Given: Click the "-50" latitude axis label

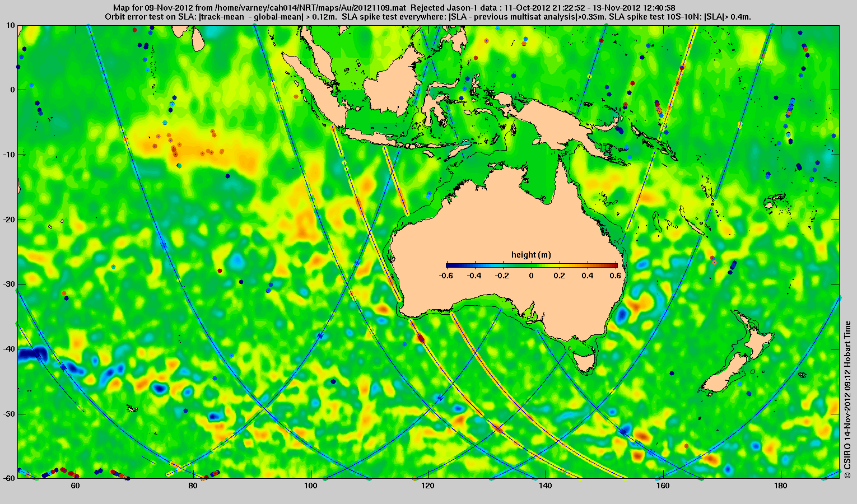Looking at the screenshot, I should 8,414.
